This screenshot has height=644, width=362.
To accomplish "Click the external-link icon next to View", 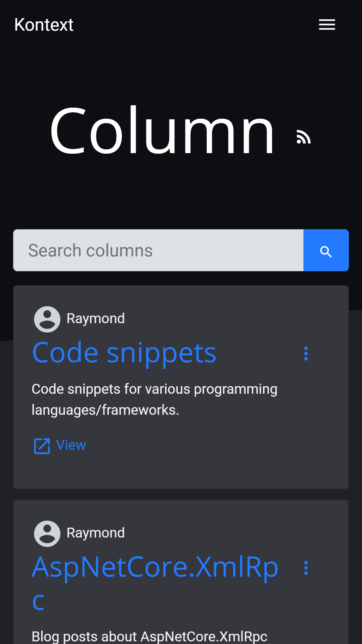I will pos(42,446).
